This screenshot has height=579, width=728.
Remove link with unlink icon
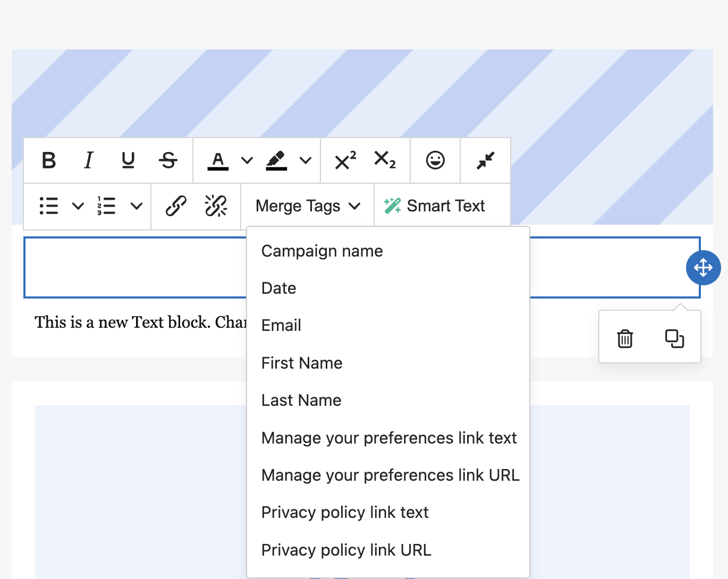click(x=216, y=206)
